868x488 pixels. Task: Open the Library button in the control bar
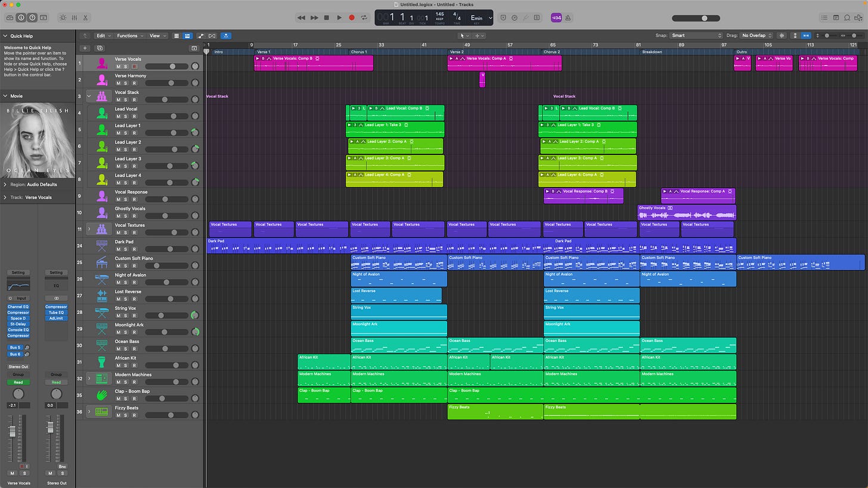(10, 18)
